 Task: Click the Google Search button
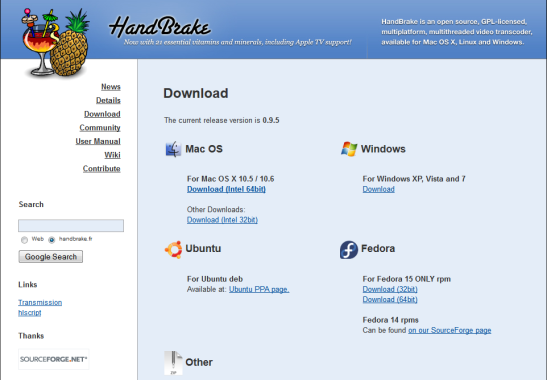(51, 256)
